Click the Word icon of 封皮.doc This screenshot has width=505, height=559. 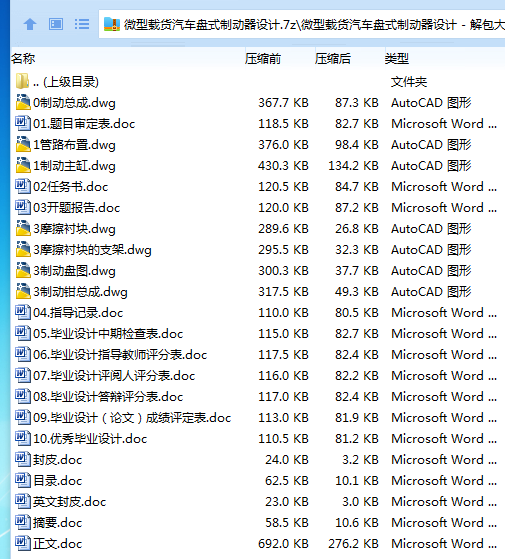[23, 460]
